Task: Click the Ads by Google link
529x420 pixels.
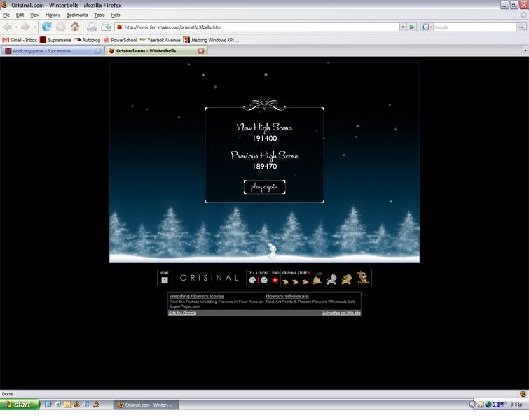Action: [182, 313]
